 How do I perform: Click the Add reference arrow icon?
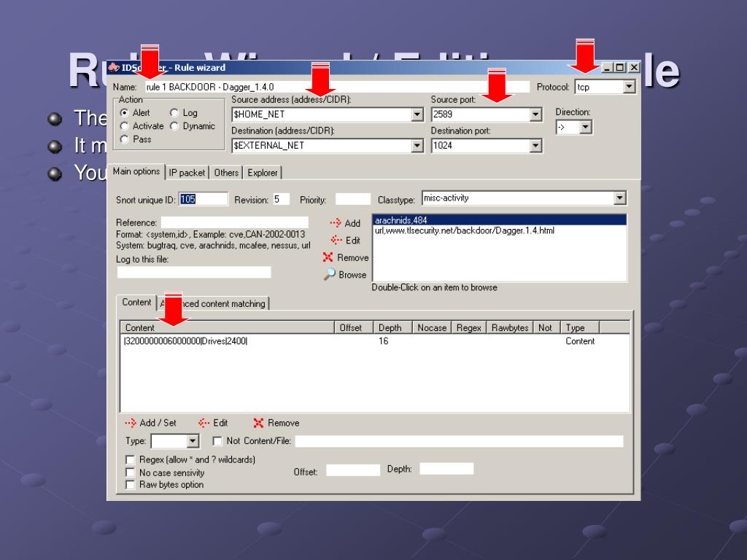coord(336,223)
